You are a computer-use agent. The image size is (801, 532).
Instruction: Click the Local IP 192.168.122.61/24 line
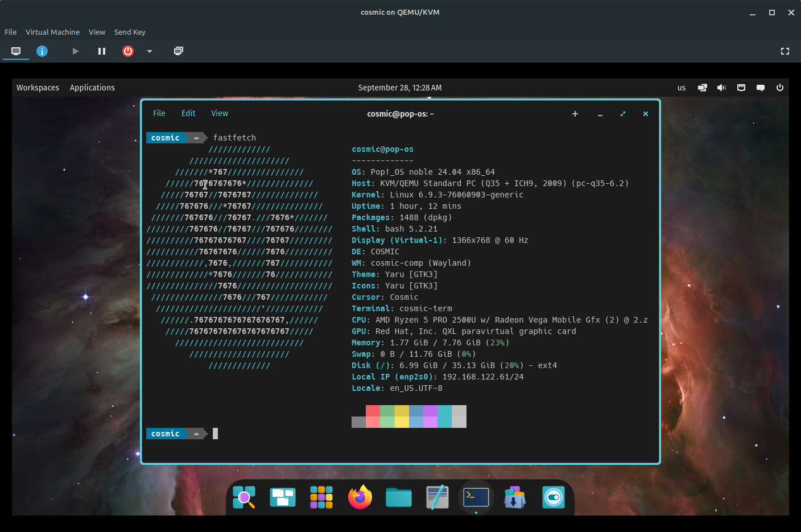pyautogui.click(x=437, y=377)
